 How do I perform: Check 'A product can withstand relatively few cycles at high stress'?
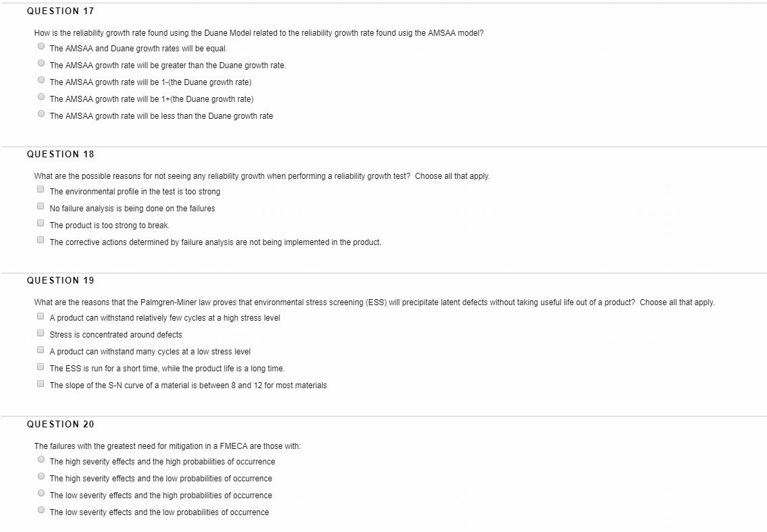click(41, 315)
